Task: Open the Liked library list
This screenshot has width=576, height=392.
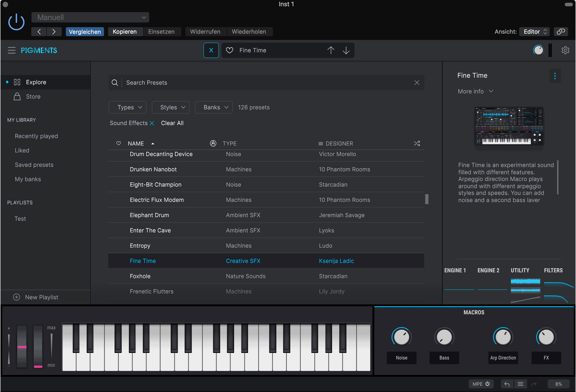Action: 22,150
